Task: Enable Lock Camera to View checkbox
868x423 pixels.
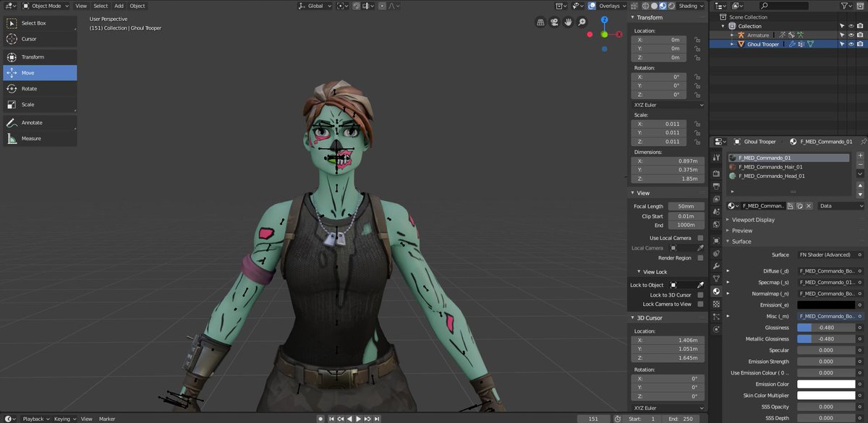Action: [x=700, y=304]
